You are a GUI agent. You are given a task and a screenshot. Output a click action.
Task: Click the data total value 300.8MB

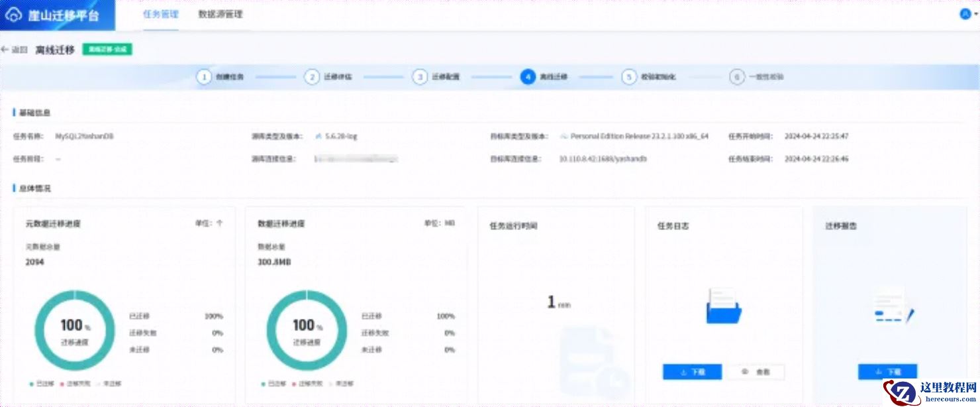click(x=274, y=262)
